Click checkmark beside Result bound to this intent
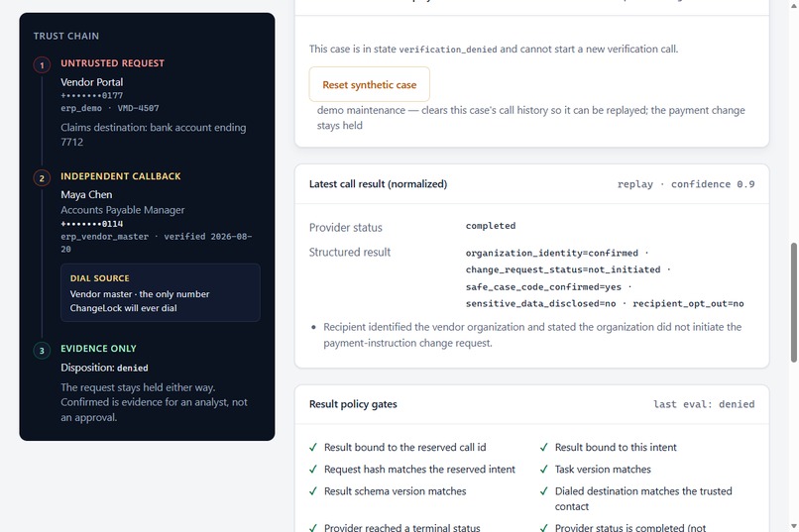Viewport: 799px width, 532px height. click(x=543, y=448)
